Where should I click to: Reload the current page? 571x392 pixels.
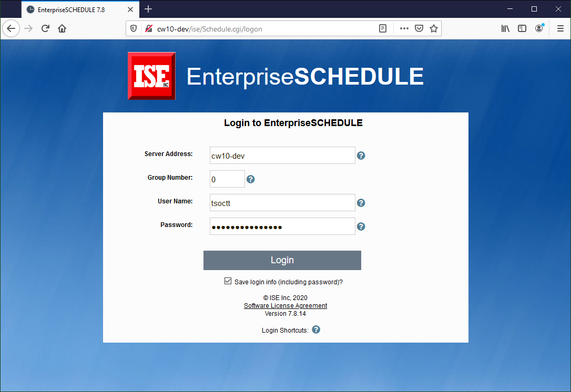pos(45,28)
